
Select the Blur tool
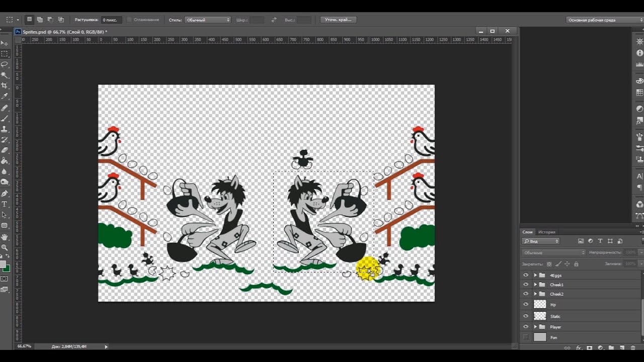click(5, 171)
